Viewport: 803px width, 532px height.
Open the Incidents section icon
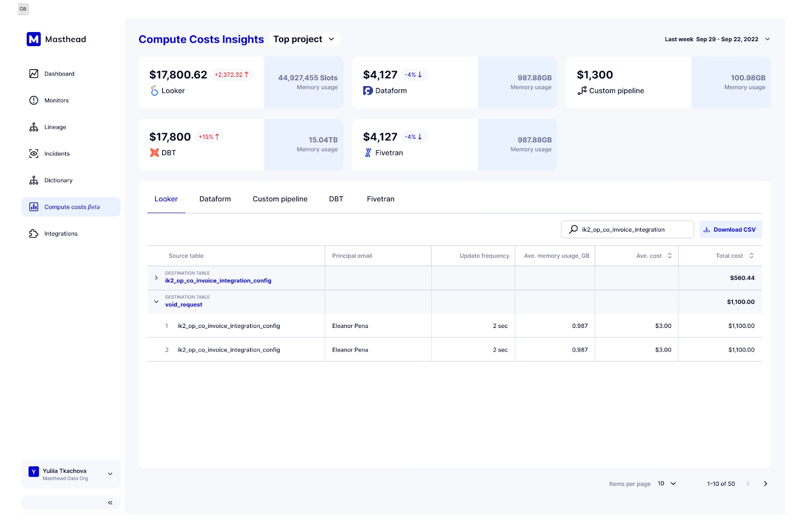pyautogui.click(x=34, y=154)
